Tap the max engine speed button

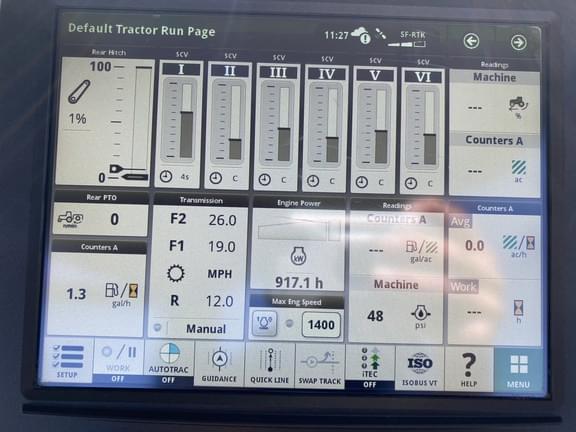pyautogui.click(x=264, y=323)
